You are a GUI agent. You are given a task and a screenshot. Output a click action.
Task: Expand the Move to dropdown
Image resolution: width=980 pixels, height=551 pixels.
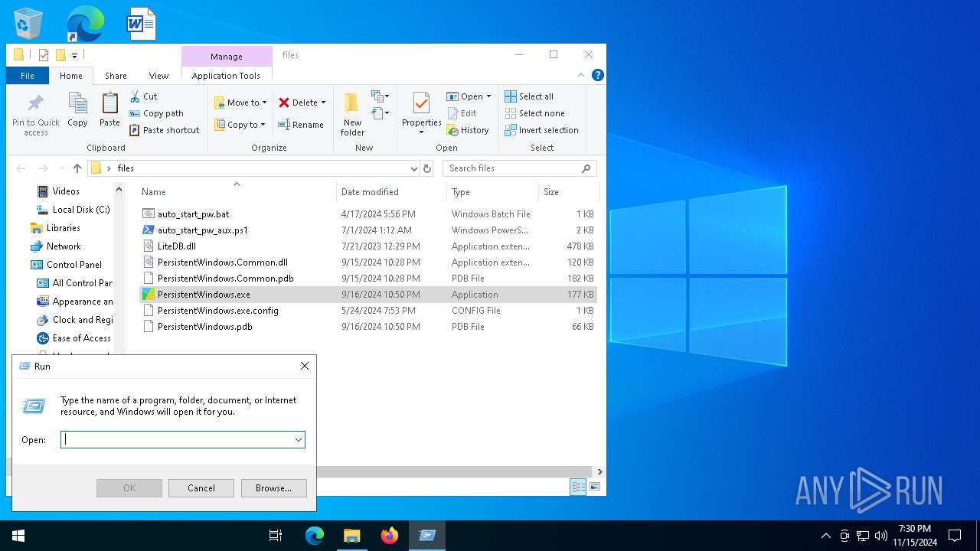(264, 103)
